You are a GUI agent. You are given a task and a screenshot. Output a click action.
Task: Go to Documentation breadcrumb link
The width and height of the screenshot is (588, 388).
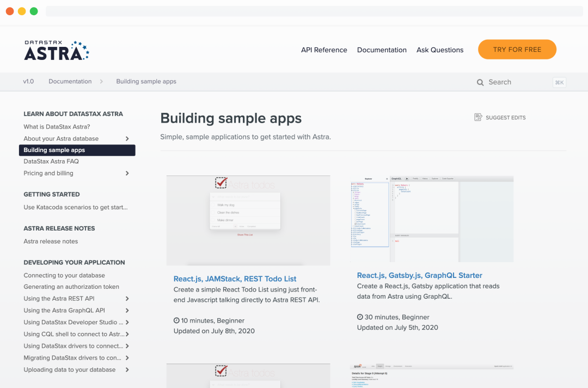pyautogui.click(x=70, y=81)
